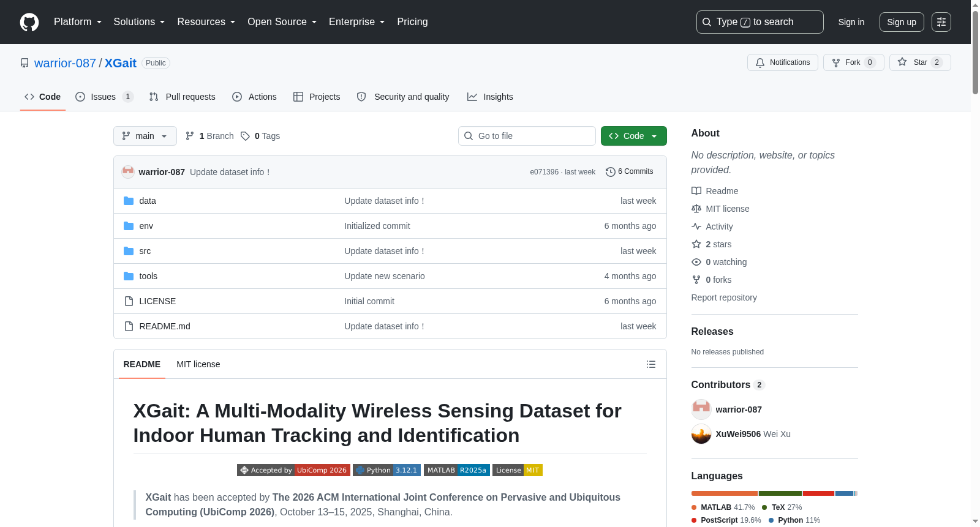Open XuWei9506 contributor avatar

[701, 434]
